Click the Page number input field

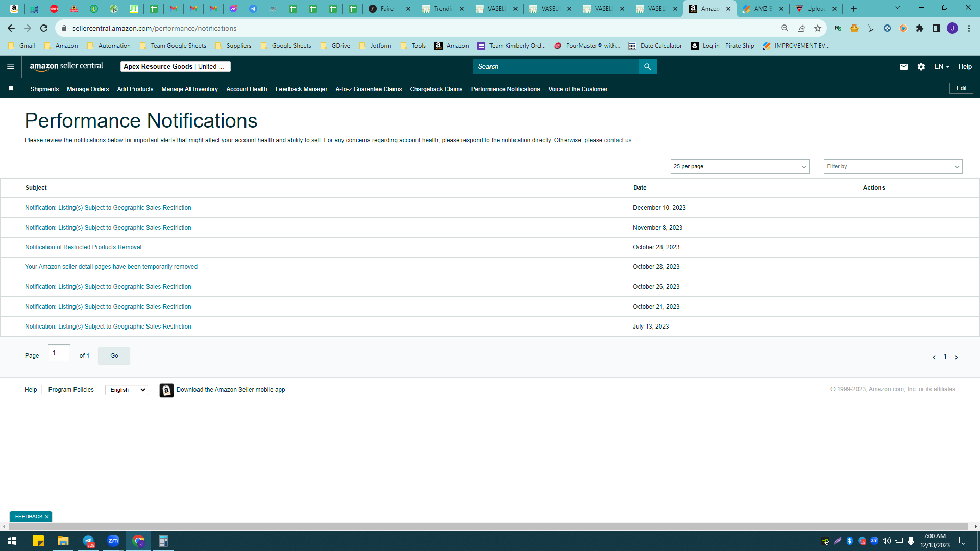pyautogui.click(x=59, y=353)
